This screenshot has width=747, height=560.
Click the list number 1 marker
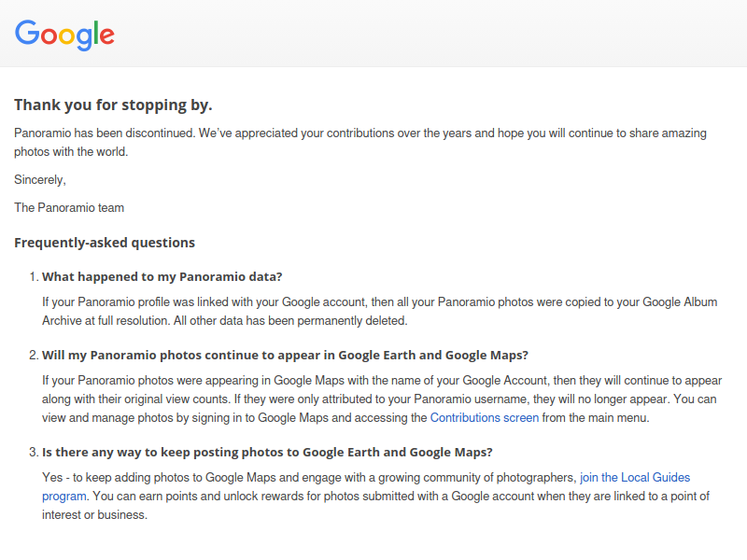(x=34, y=276)
